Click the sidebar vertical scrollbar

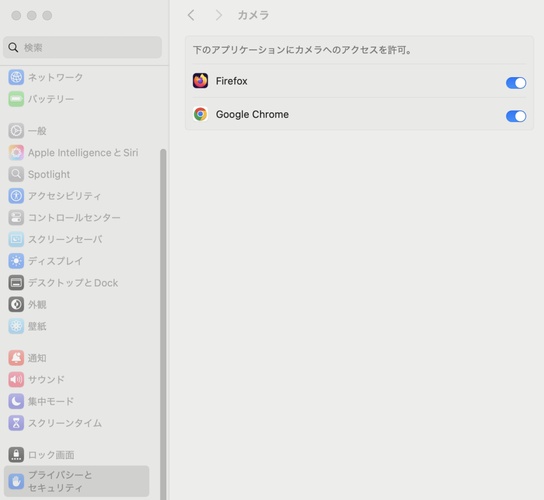click(163, 324)
